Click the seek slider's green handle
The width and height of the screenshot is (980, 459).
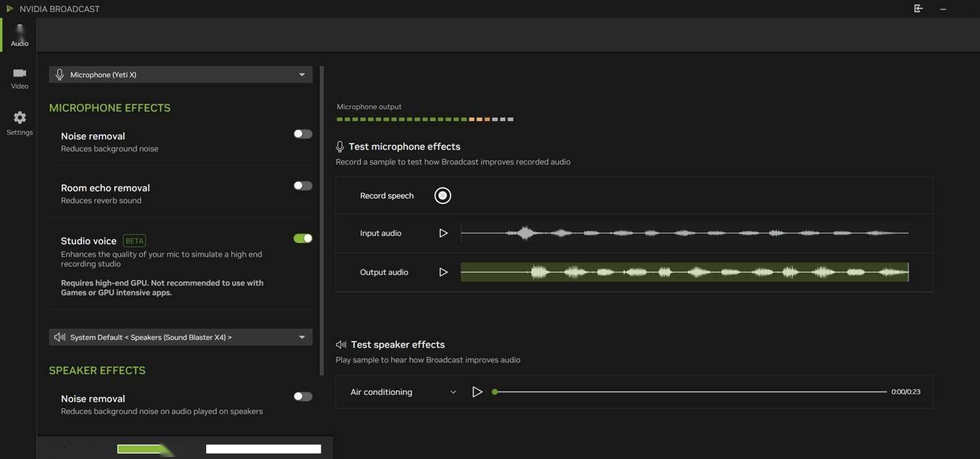coord(495,392)
